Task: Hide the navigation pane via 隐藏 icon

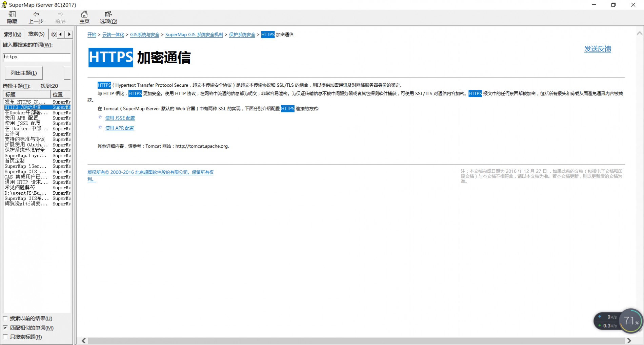Action: (x=12, y=17)
